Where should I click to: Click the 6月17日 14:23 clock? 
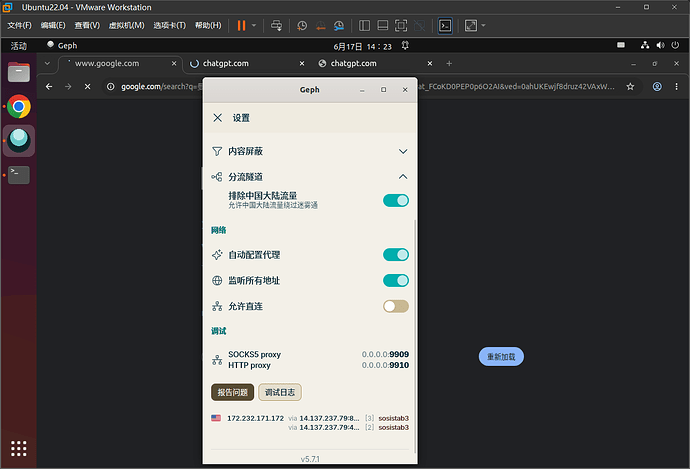pos(363,46)
